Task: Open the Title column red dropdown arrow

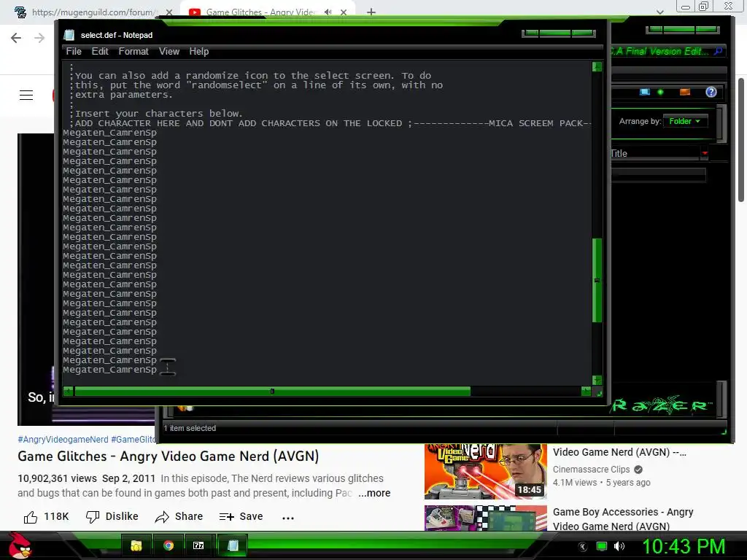Action: (x=705, y=153)
